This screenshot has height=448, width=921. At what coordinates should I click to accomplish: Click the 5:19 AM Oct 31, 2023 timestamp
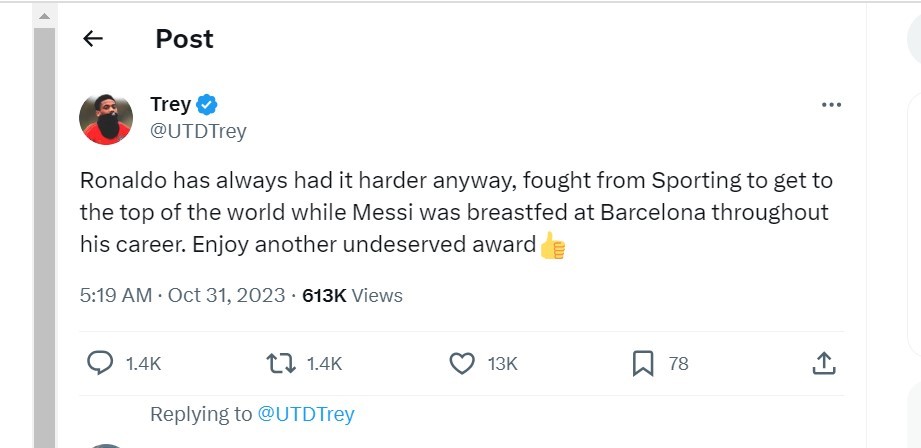point(183,295)
